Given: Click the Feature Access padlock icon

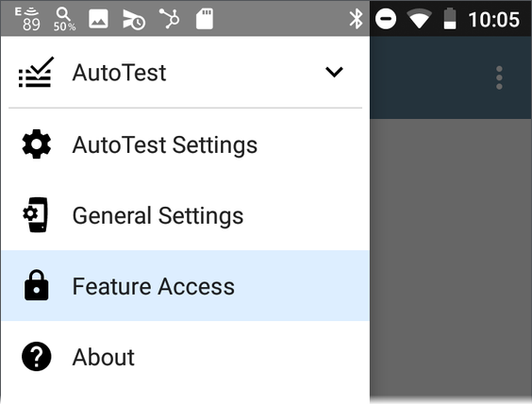Looking at the screenshot, I should (36, 285).
